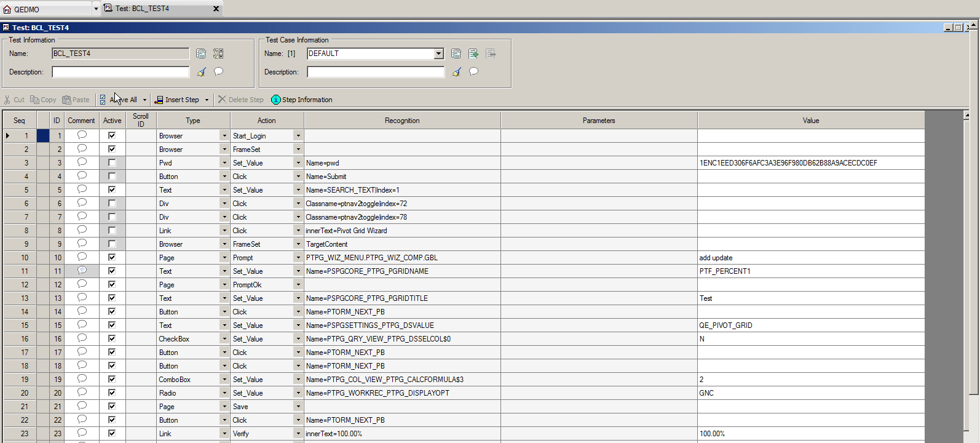Uncheck Active for step 5 SEARCH_TEXT

tap(112, 190)
